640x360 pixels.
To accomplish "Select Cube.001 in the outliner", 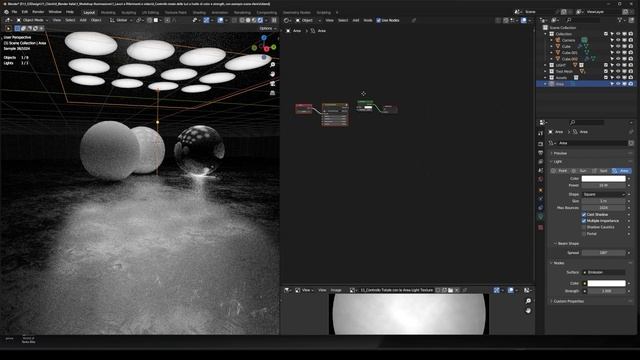I will point(569,53).
